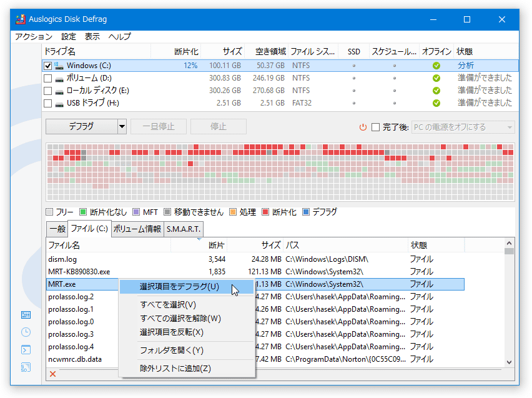Image resolution: width=532 pixels, height=398 pixels.
Task: Switch to the ファイル (C:) tab
Action: 89,229
